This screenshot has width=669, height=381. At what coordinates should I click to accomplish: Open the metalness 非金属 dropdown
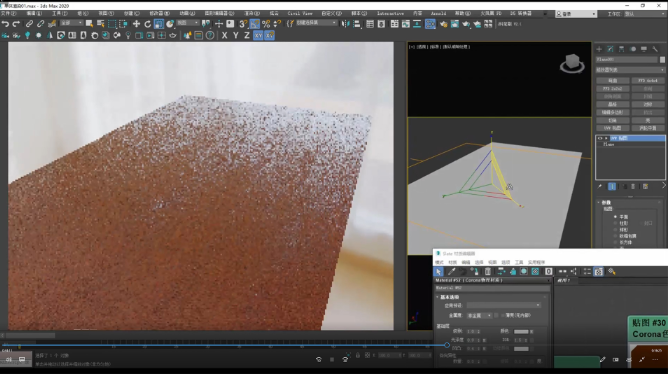click(480, 316)
